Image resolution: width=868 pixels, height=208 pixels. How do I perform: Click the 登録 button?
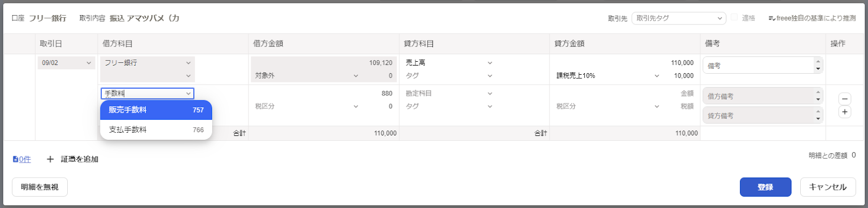click(765, 187)
